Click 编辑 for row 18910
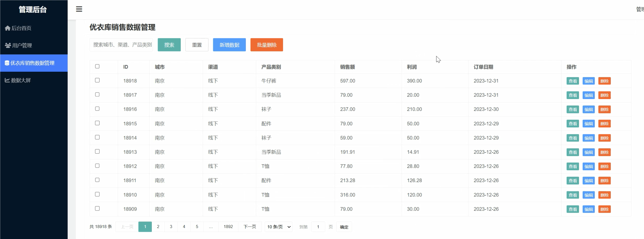The width and height of the screenshot is (644, 239). [x=589, y=195]
